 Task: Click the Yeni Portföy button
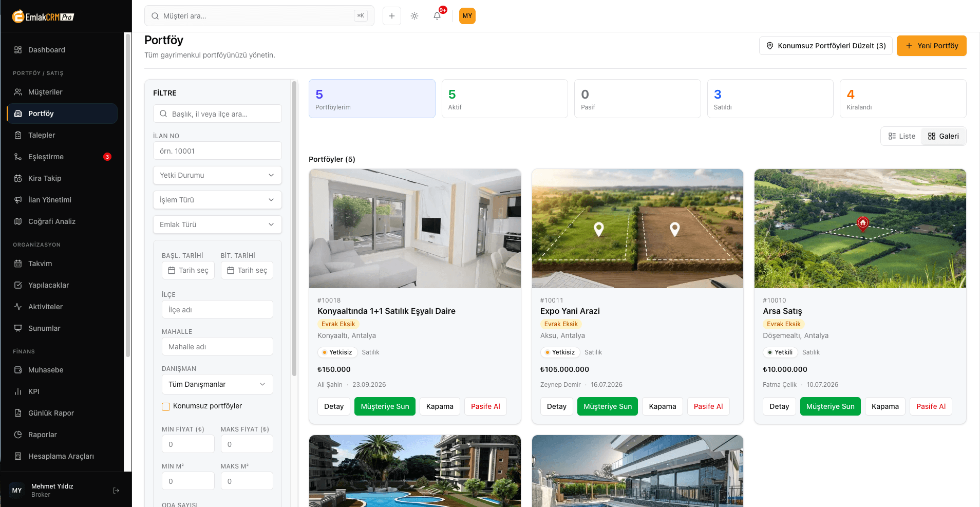pyautogui.click(x=932, y=46)
